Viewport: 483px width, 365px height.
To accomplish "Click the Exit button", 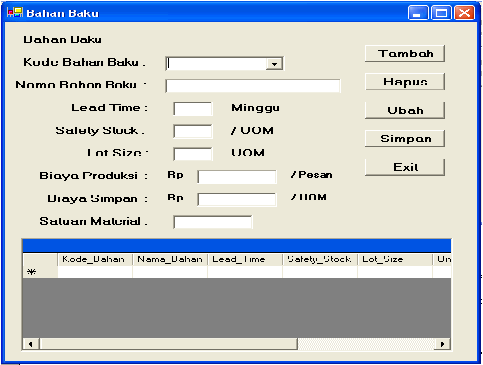I will (405, 167).
